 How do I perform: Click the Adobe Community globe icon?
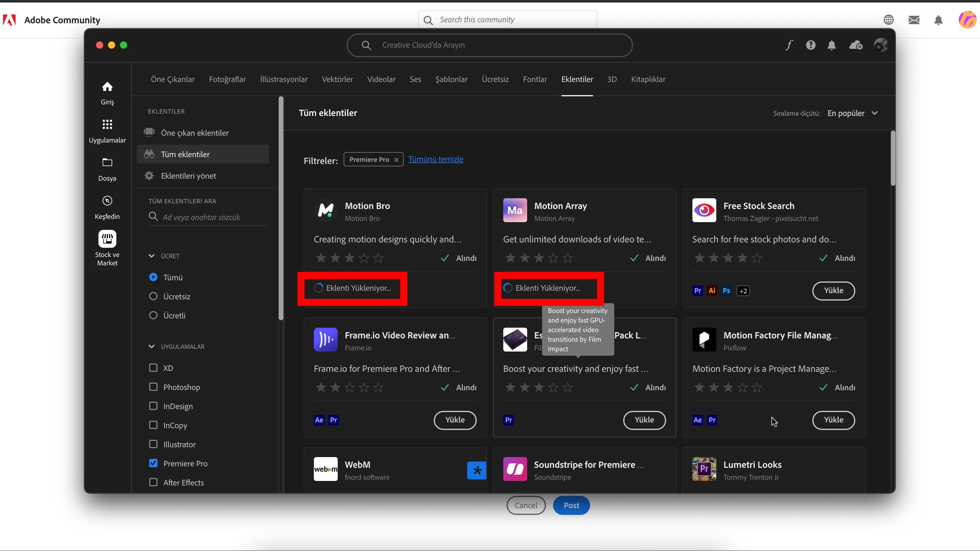888,20
